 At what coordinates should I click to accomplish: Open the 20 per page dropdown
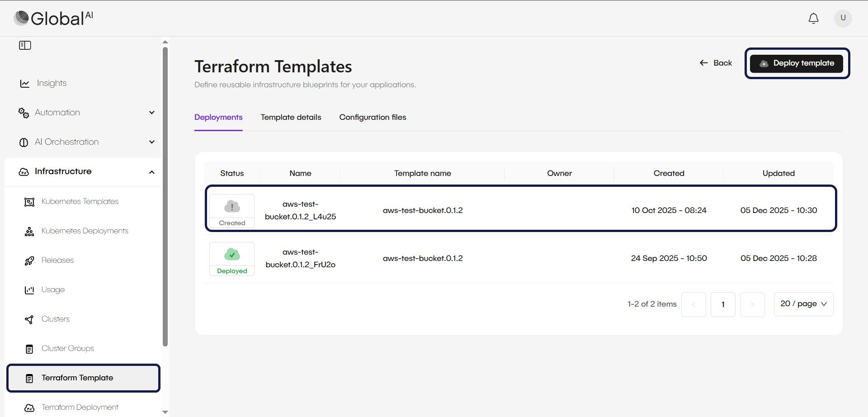pyautogui.click(x=803, y=304)
